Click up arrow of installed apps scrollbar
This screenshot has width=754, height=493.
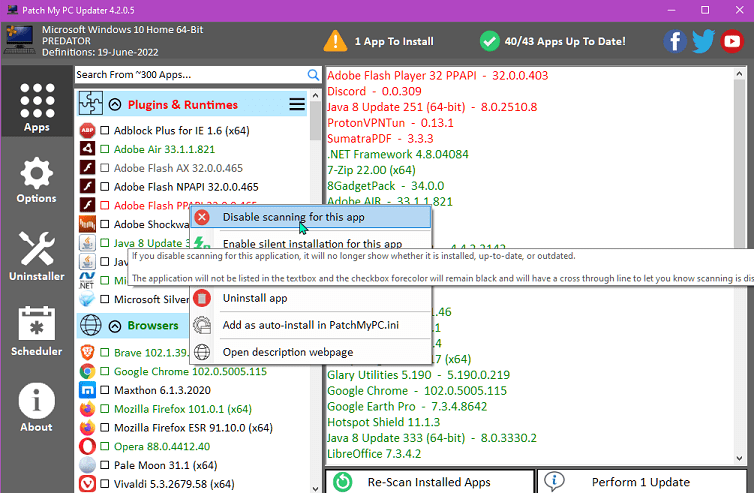pyautogui.click(x=739, y=74)
